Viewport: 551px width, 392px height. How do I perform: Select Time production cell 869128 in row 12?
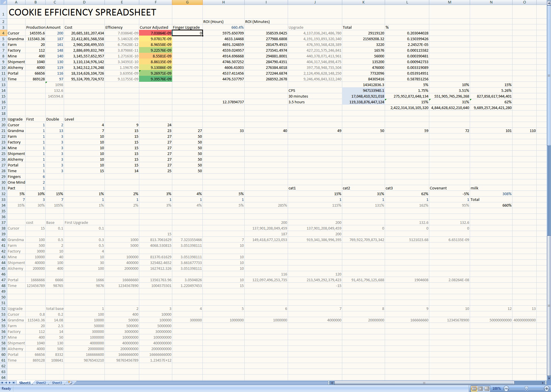[x=36, y=79]
